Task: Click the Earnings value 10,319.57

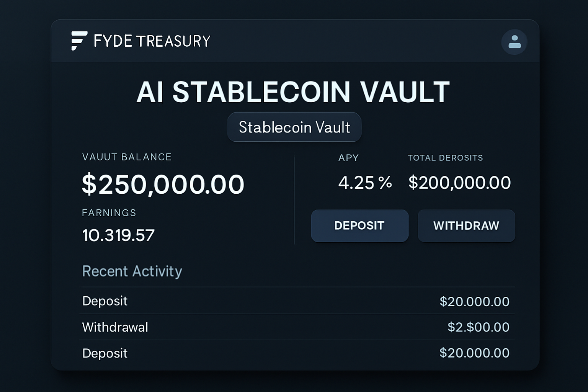Action: [x=118, y=235]
